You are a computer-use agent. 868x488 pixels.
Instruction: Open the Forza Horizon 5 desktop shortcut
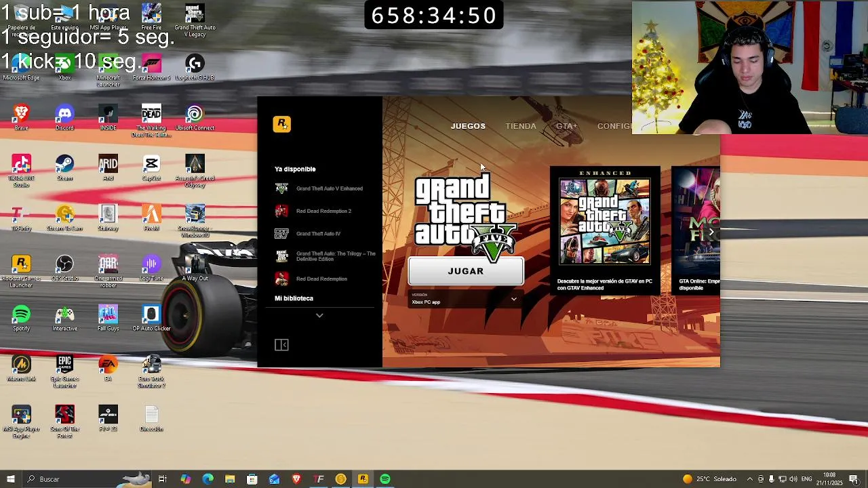coord(151,67)
